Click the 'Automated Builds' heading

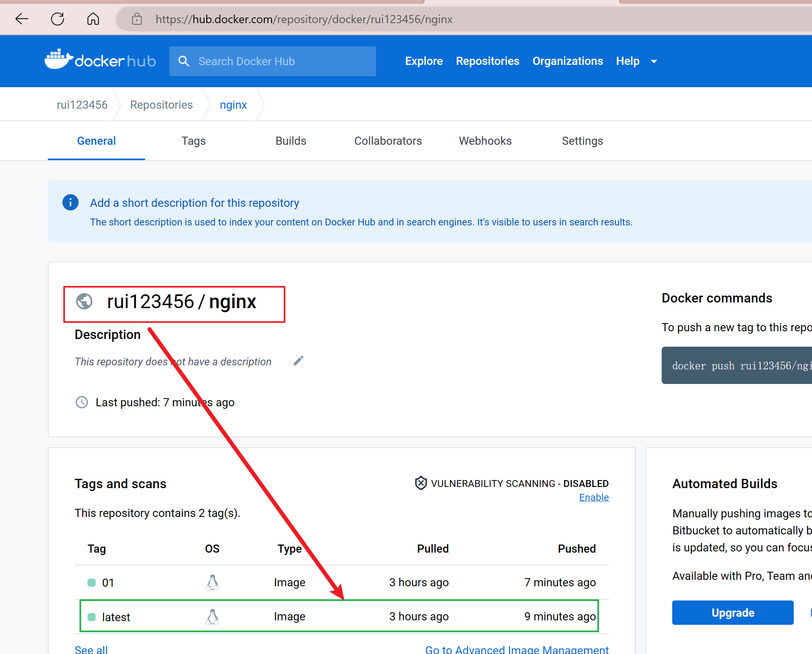tap(725, 484)
